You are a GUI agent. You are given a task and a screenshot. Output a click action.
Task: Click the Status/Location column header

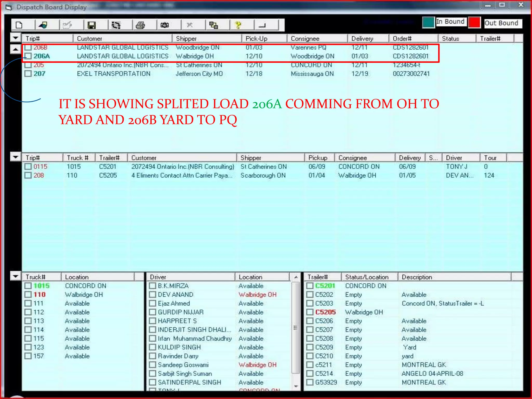(369, 277)
